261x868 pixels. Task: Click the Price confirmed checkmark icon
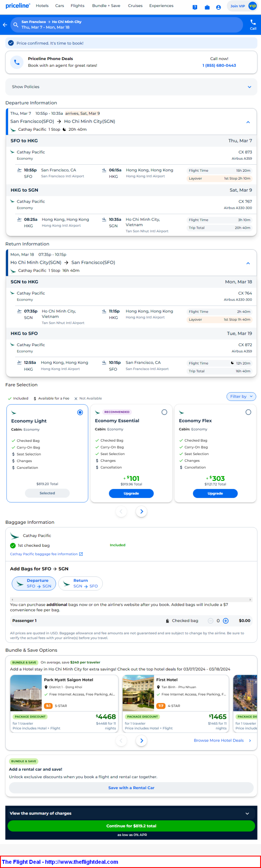pos(11,43)
